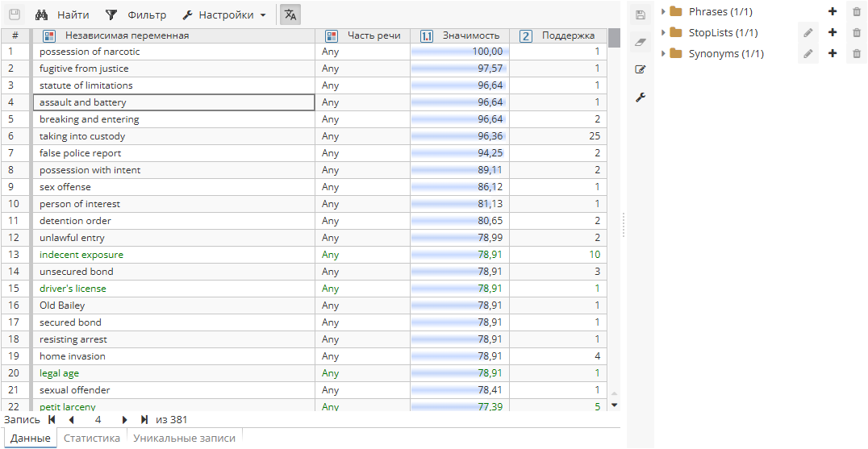Click pencil edit icon for StopLists
This screenshot has width=868, height=449.
[x=808, y=32]
